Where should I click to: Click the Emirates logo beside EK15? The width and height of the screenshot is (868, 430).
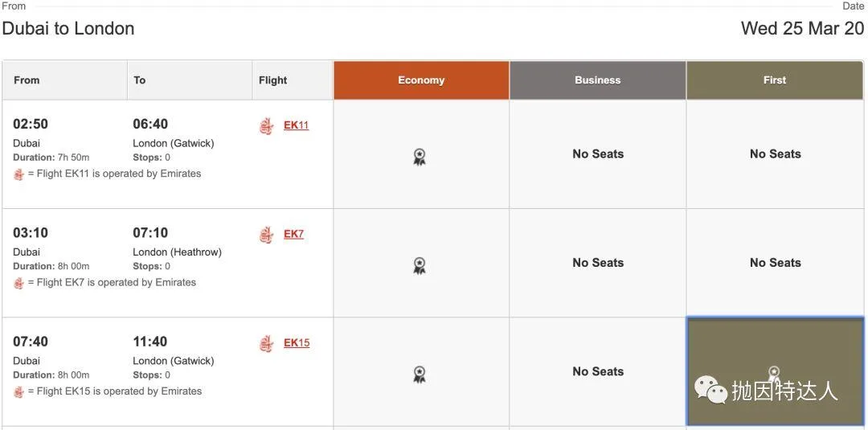pyautogui.click(x=266, y=344)
